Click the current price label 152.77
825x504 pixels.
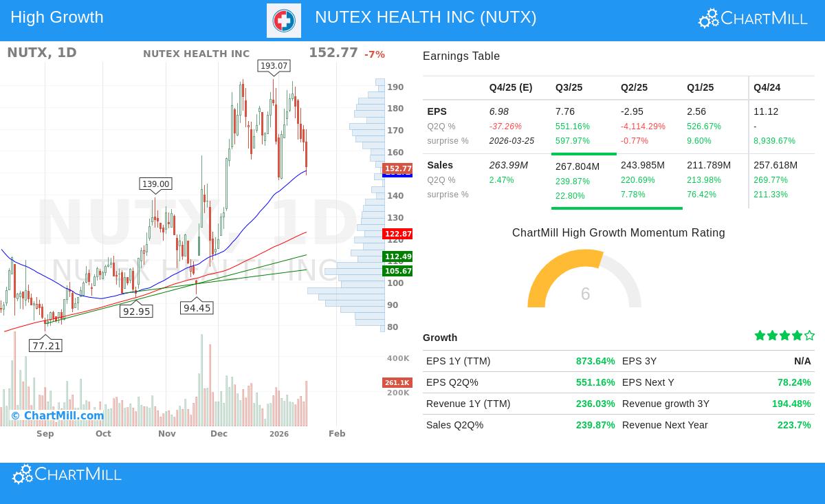click(398, 168)
